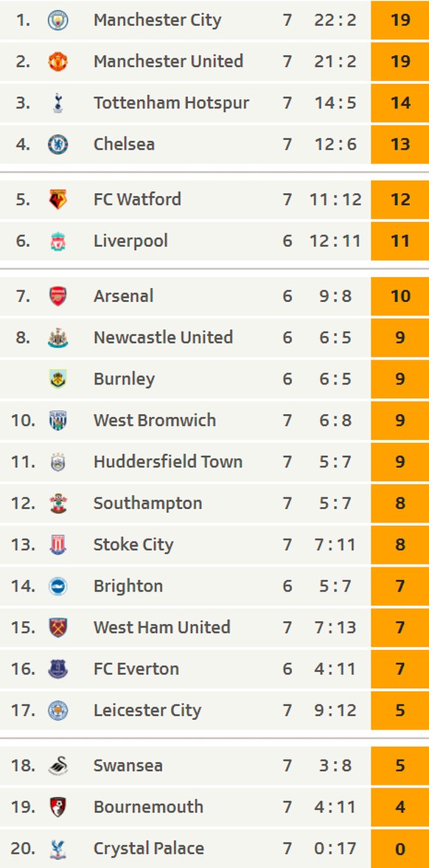Click the Crystal Palace eagle crest
Viewport: 429px width, 868px height.
57,849
